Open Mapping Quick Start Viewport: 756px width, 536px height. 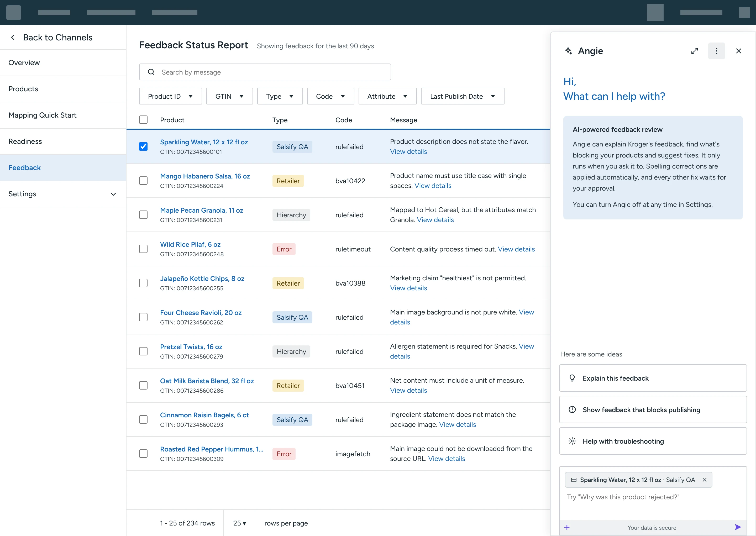(63, 115)
